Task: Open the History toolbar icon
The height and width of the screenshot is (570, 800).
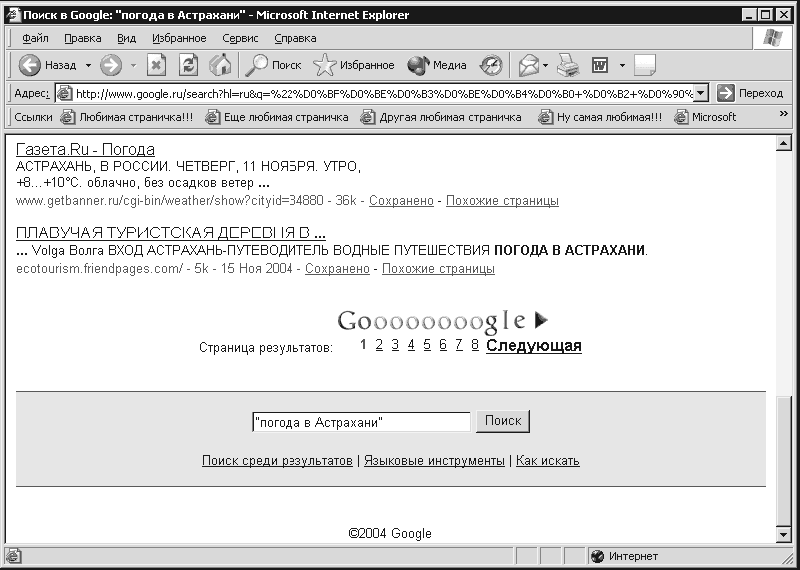Action: point(491,65)
